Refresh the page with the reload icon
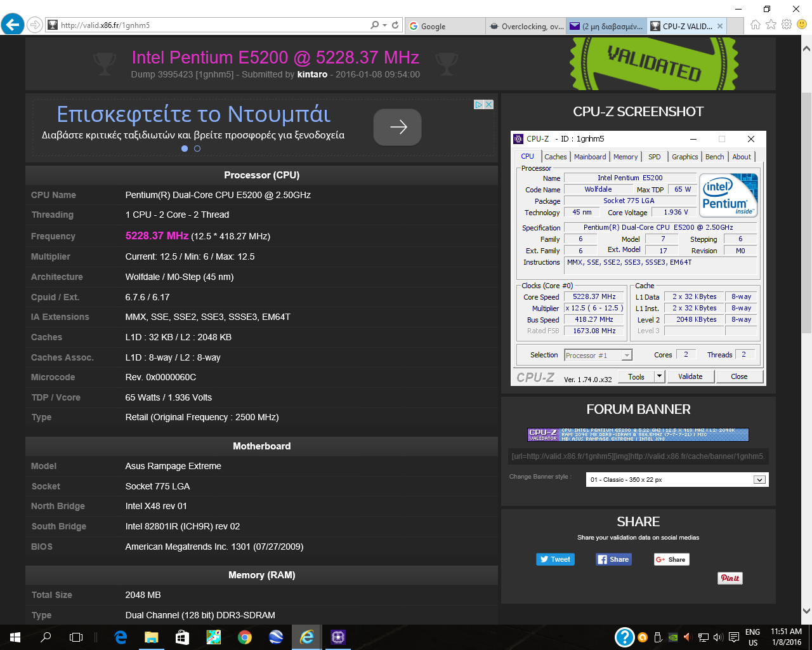The height and width of the screenshot is (650, 812). point(395,25)
